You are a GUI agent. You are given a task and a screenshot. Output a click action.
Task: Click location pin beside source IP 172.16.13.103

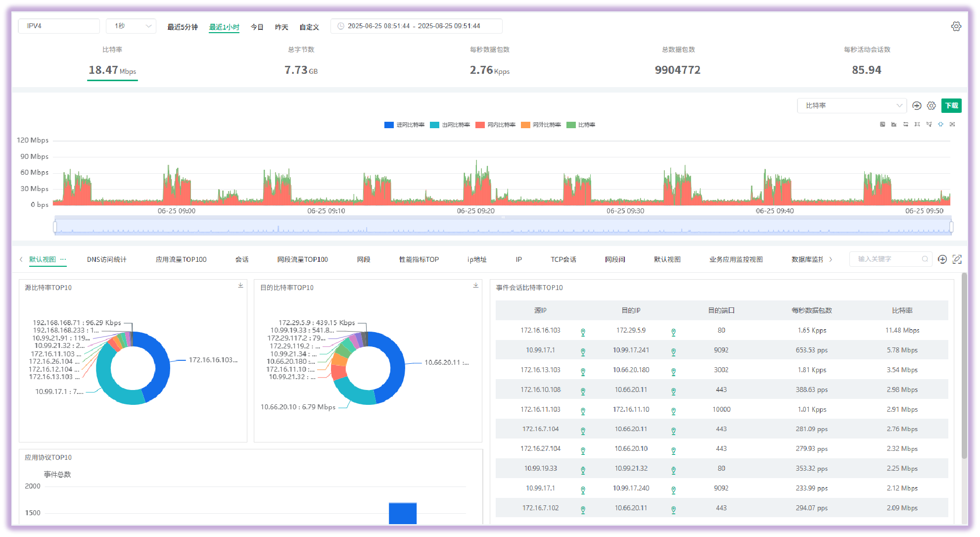coord(583,372)
